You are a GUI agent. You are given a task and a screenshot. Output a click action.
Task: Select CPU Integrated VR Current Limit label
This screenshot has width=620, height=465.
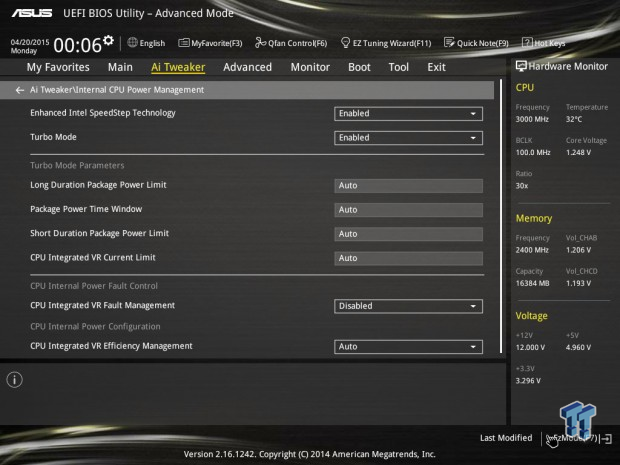pos(93,257)
